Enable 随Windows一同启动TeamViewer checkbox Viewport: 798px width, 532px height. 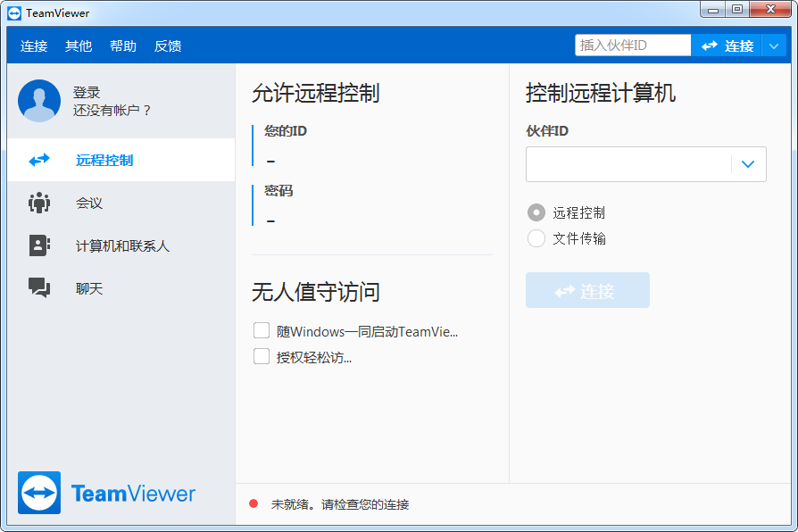pos(262,331)
